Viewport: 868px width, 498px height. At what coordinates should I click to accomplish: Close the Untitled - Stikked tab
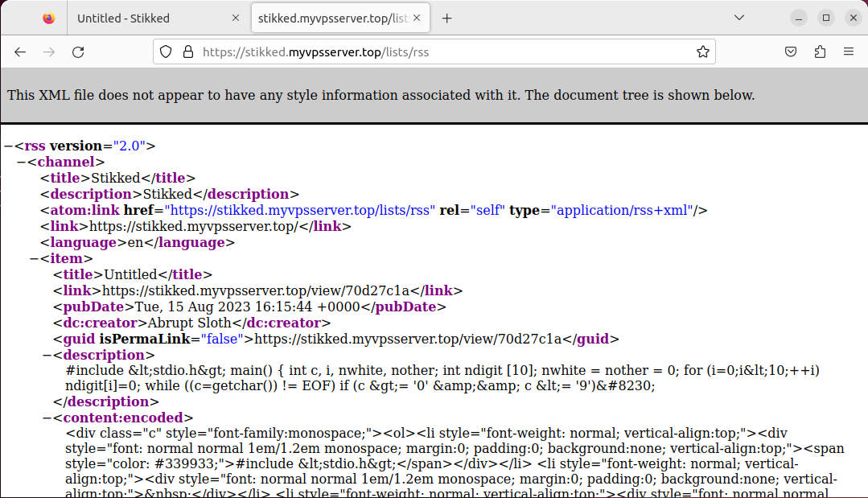(x=236, y=17)
